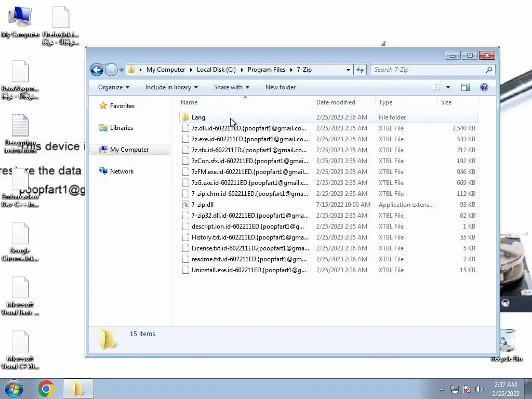
Task: Select License.txt.id-602211ED file
Action: [328, 248]
